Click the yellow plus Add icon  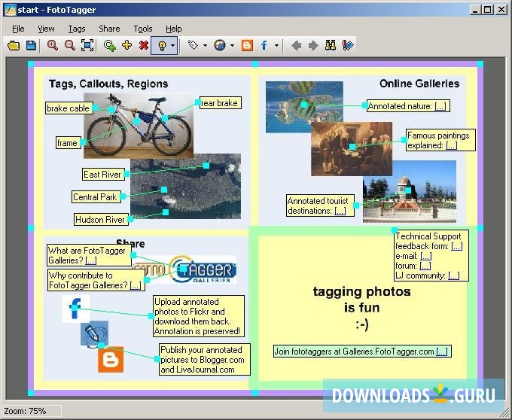coord(126,45)
